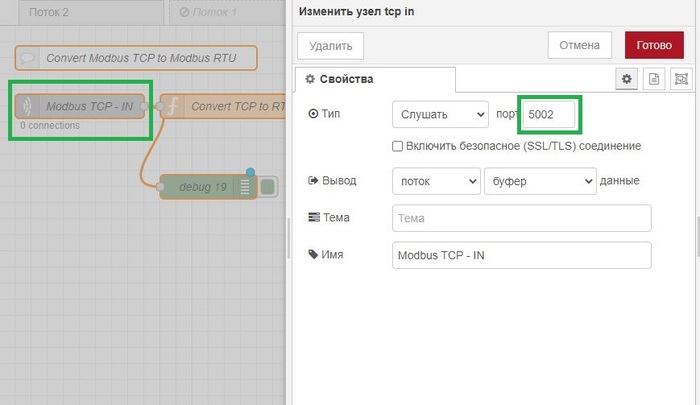
Task: Open the Вывод dropdown showing поток
Action: click(x=436, y=181)
